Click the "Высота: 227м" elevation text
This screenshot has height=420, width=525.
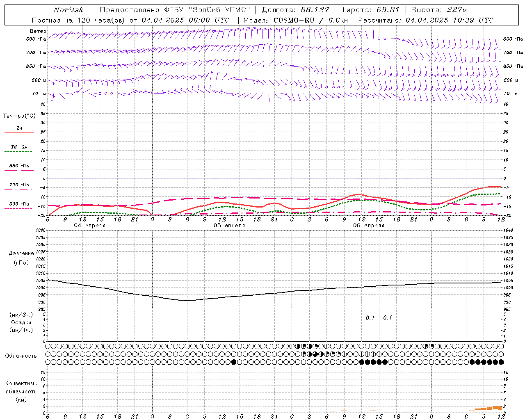click(439, 10)
